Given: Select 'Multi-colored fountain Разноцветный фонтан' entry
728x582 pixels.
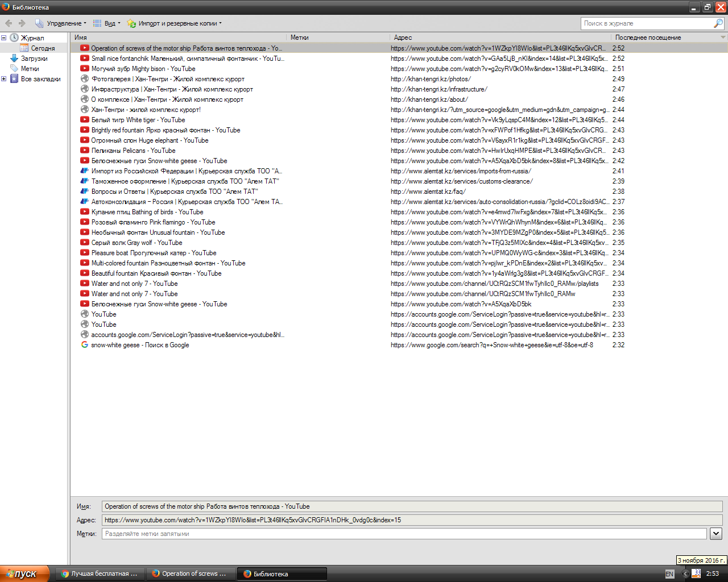Looking at the screenshot, I should click(399, 263).
